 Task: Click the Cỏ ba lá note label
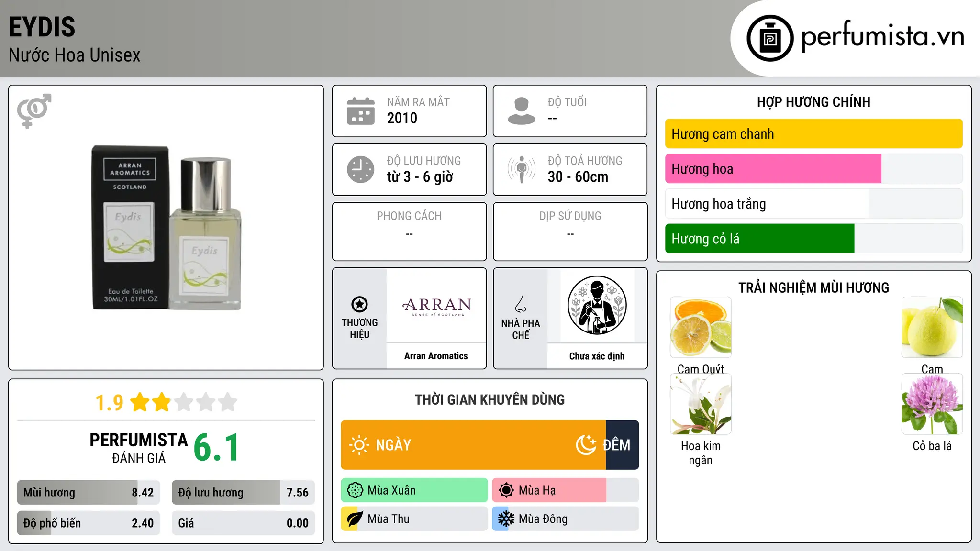(x=932, y=446)
